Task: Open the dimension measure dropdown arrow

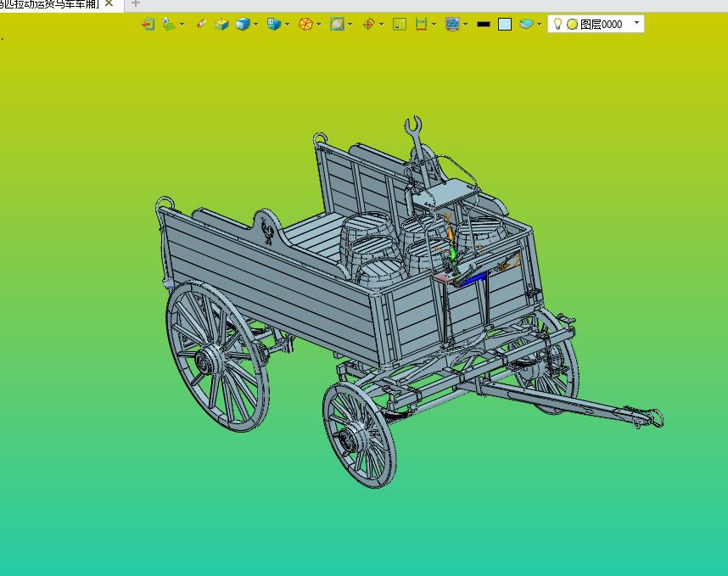Action: (434, 24)
